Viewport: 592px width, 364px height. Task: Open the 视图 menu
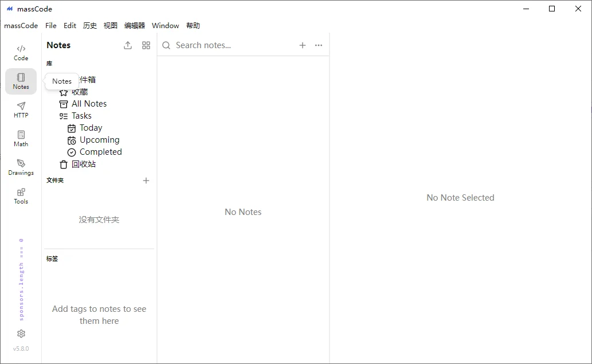click(110, 26)
